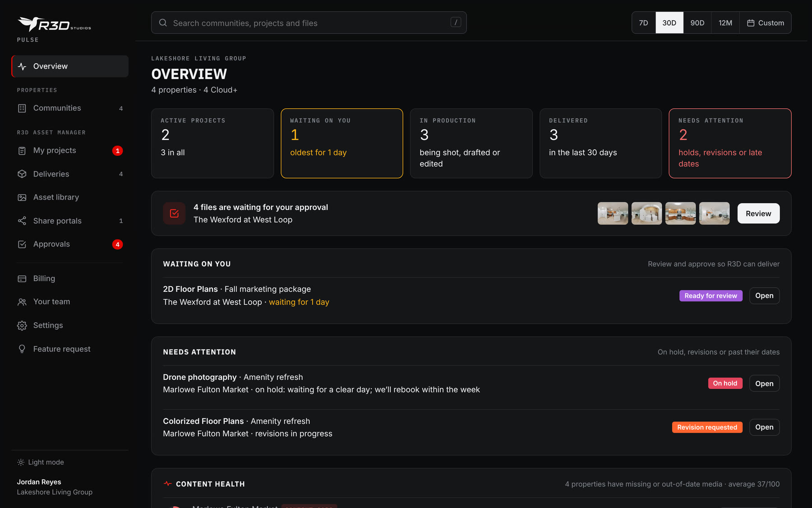Viewport: 812px width, 508px height.
Task: Click the Share portals share icon
Action: [x=22, y=221]
